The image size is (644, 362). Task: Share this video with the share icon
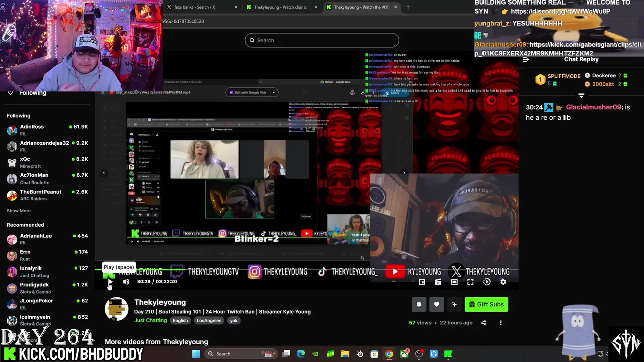pyautogui.click(x=483, y=323)
